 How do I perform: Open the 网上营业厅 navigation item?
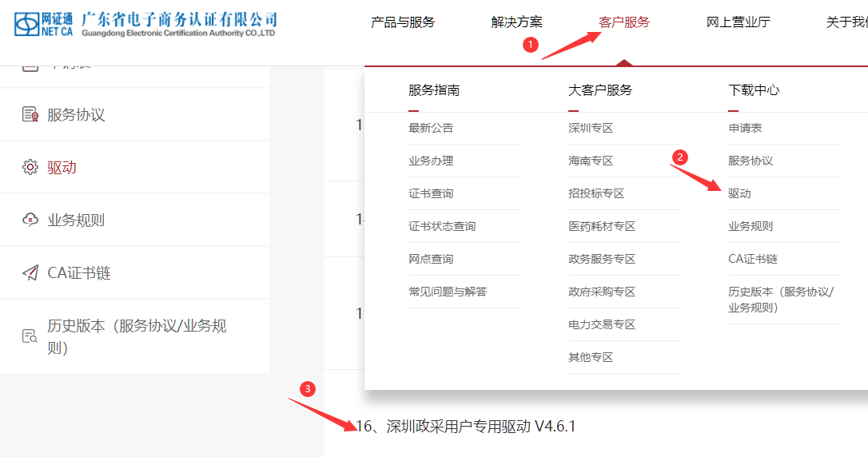738,22
